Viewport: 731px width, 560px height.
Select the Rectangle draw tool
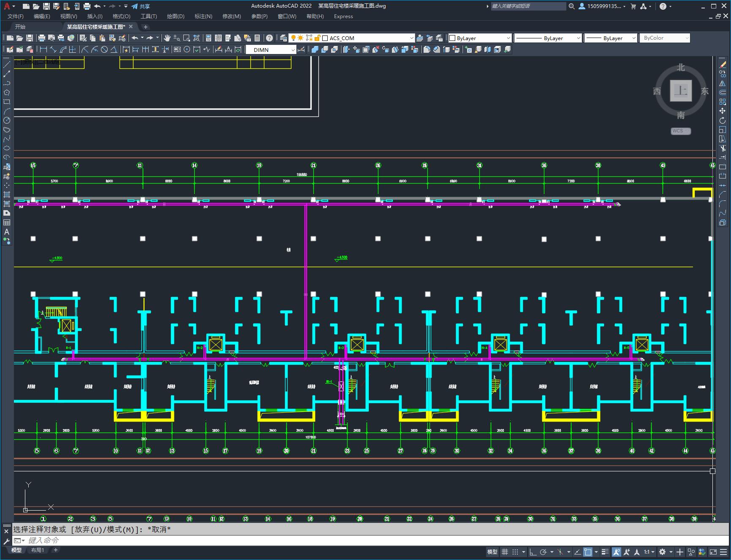tap(7, 102)
